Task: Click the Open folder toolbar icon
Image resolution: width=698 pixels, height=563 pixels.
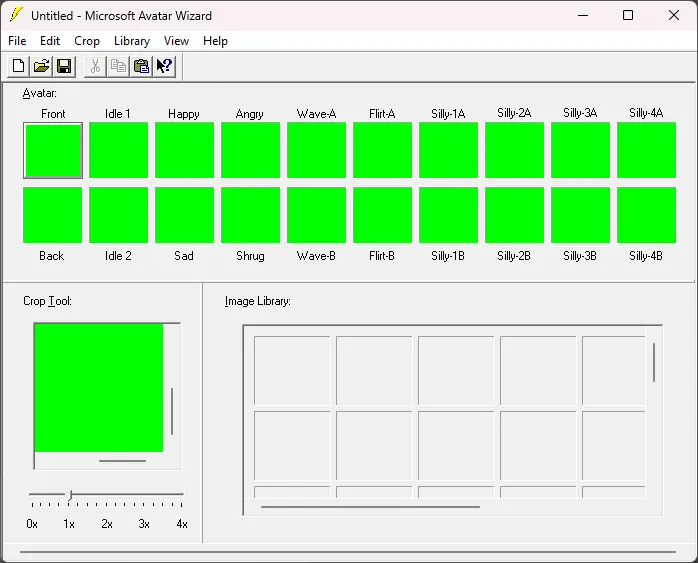Action: click(x=41, y=66)
